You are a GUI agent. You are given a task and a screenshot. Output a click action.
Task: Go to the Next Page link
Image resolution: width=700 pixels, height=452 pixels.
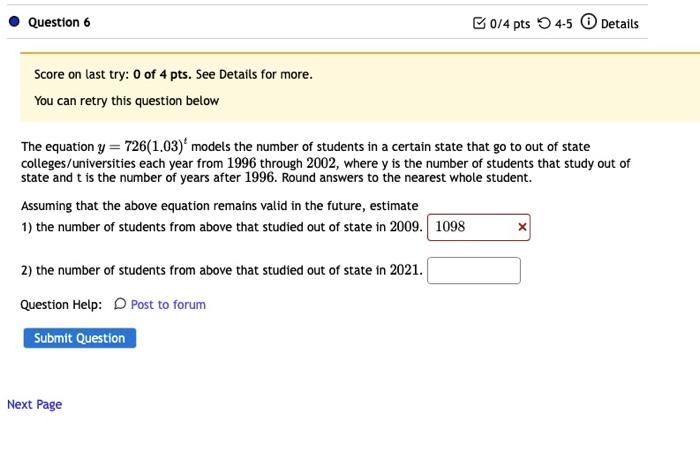(x=34, y=404)
